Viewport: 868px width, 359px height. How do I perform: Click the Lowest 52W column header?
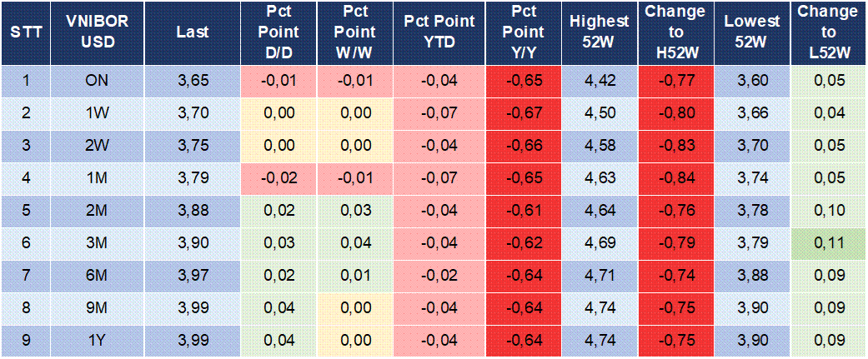tap(752, 32)
